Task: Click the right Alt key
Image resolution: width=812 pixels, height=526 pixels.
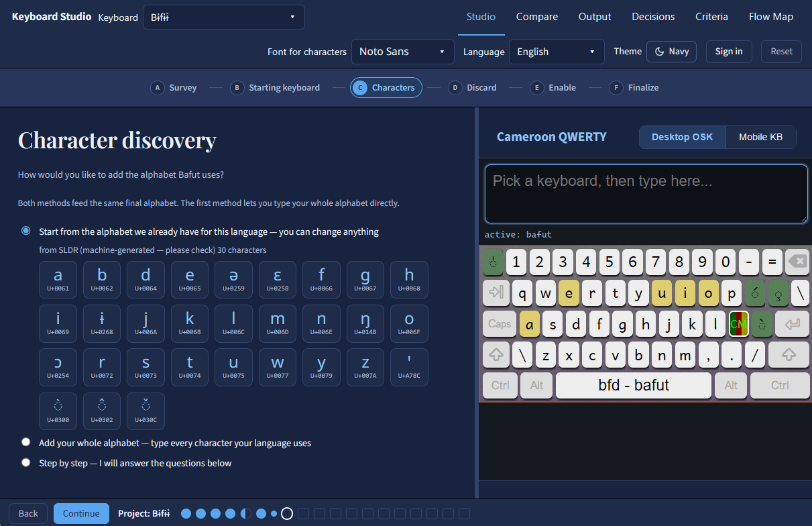Action: point(731,386)
